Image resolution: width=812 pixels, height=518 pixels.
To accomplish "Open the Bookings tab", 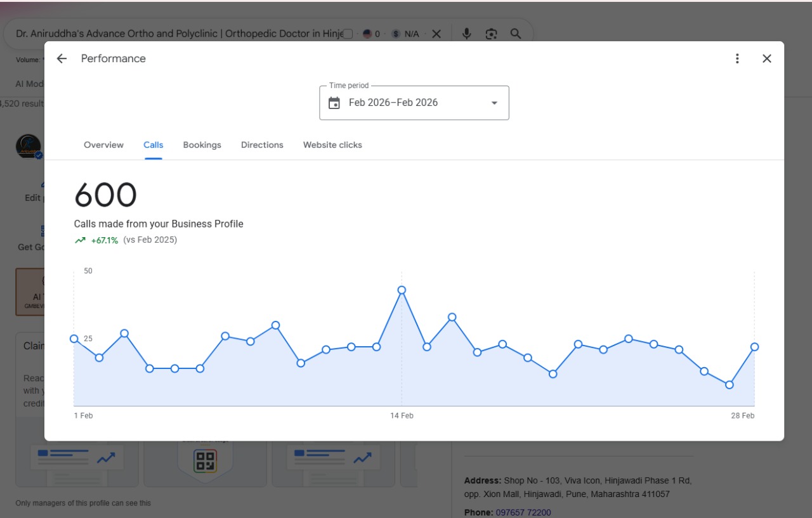I will click(x=202, y=145).
